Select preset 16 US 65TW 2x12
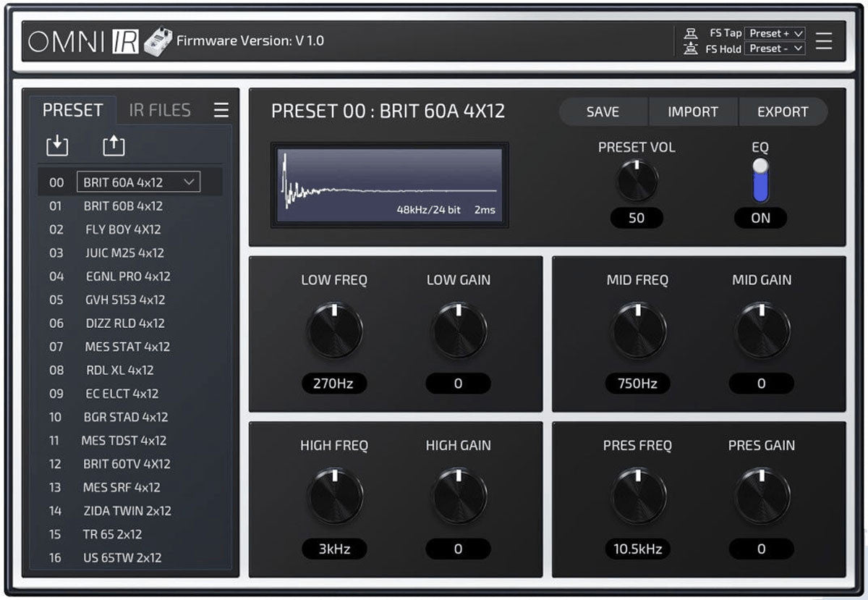This screenshot has width=868, height=600. (x=130, y=558)
